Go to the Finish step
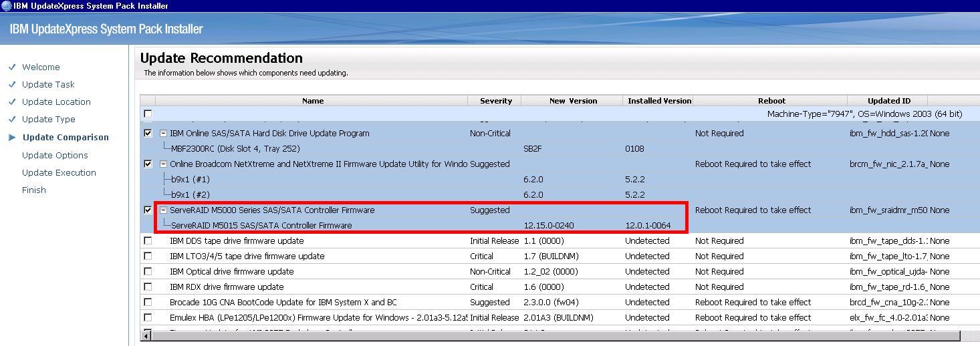The image size is (980, 346). (x=34, y=190)
